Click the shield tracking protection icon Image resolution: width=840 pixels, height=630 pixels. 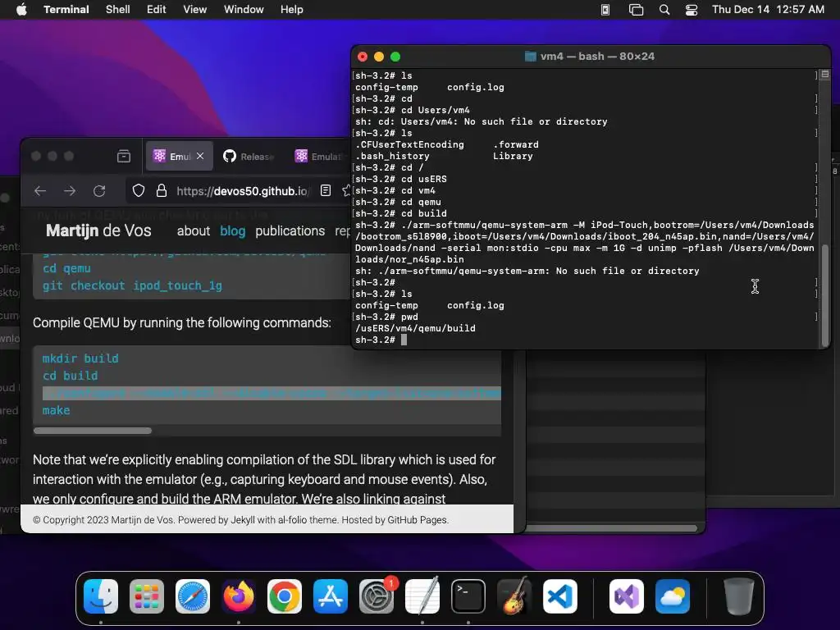pyautogui.click(x=139, y=190)
